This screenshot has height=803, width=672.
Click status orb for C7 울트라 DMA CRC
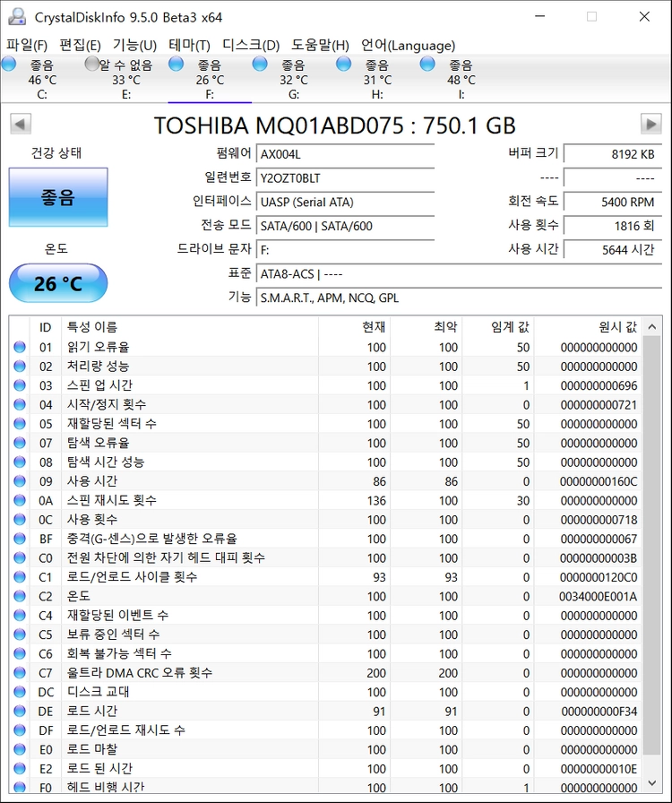(x=20, y=673)
